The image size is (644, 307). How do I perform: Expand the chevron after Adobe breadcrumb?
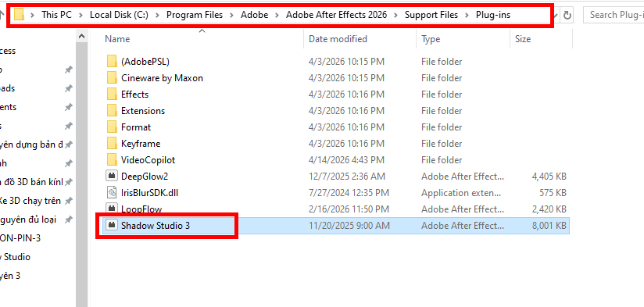coord(277,15)
